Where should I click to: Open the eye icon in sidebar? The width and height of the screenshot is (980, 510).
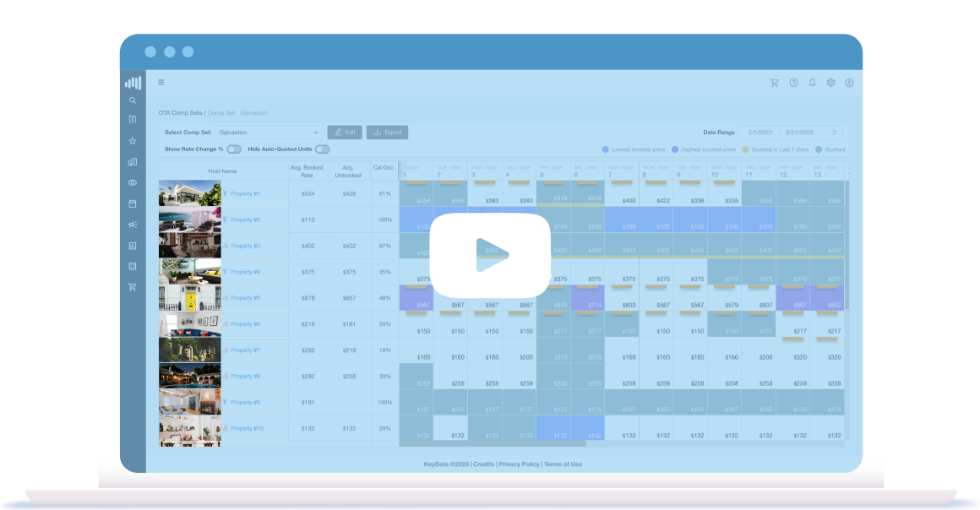133,182
